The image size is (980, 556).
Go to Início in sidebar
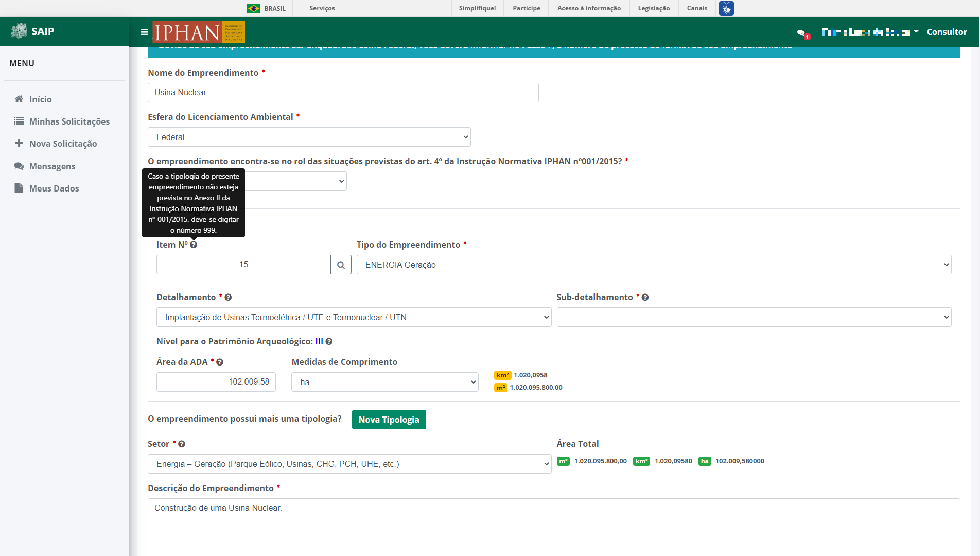(x=41, y=99)
